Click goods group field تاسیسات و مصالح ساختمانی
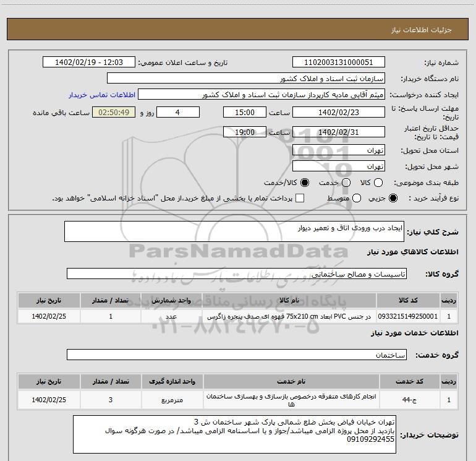Screen dimensions: 476x461 coord(237,274)
